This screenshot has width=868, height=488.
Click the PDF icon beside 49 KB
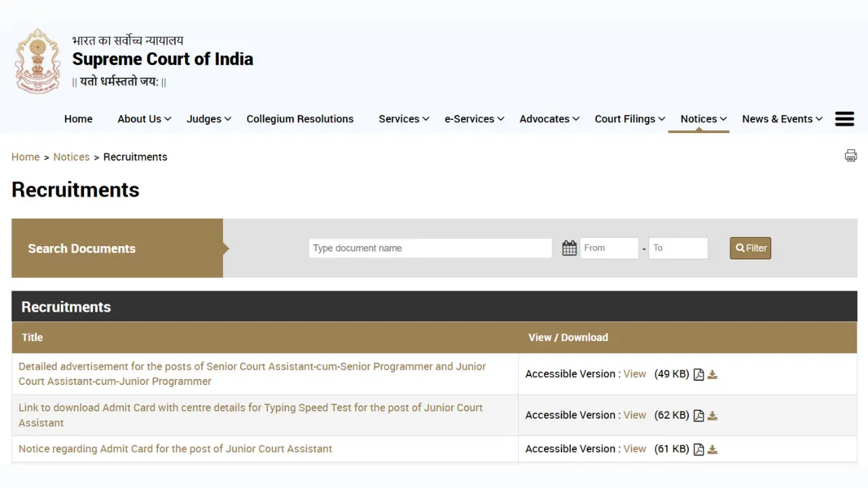click(x=699, y=373)
